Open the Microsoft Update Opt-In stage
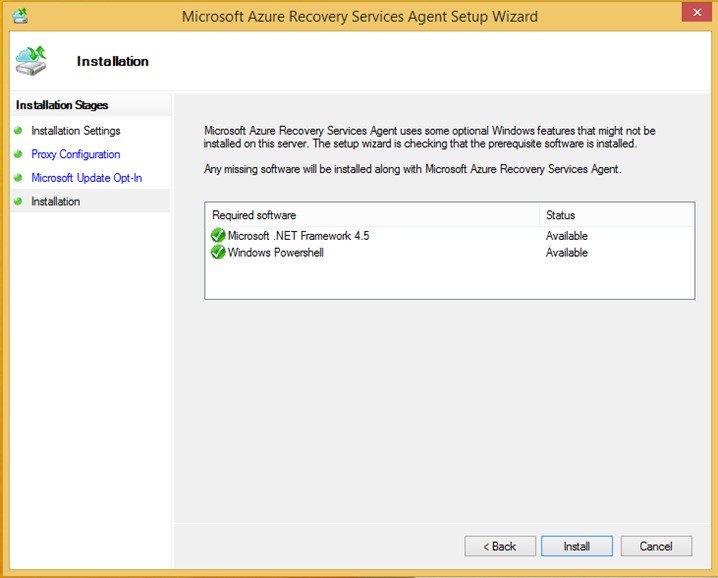718x578 pixels. [x=87, y=178]
